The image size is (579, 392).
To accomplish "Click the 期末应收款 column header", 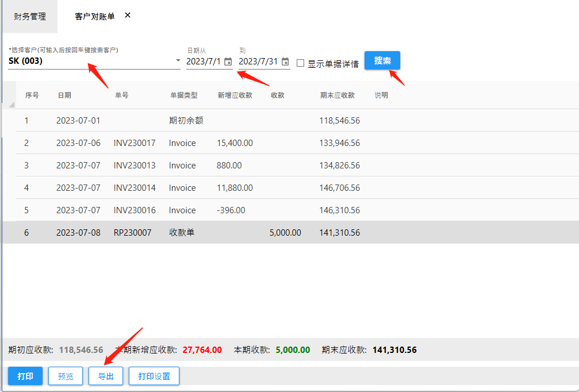I will [x=338, y=95].
